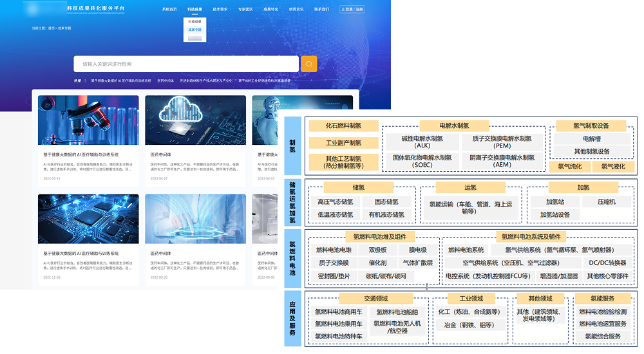Image resolution: width=644 pixels, height=354 pixels.
Task: Click the 电解水制氢 header
Action: coord(454,126)
